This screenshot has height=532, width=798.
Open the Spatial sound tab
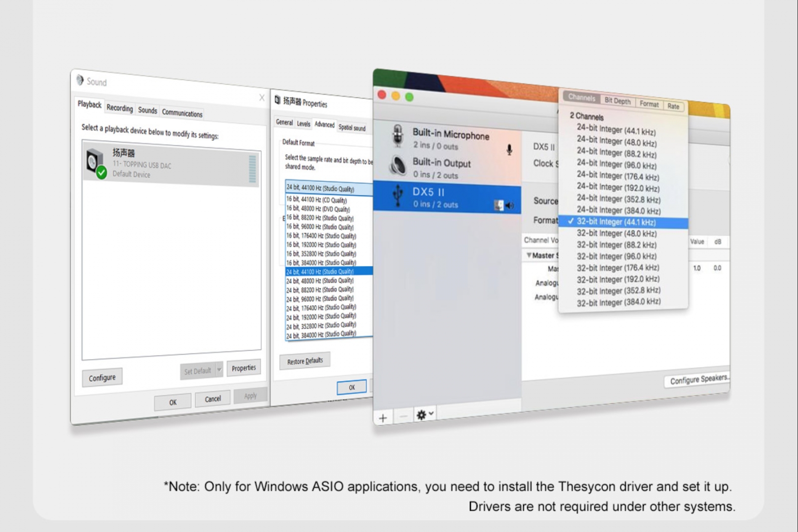click(x=352, y=128)
